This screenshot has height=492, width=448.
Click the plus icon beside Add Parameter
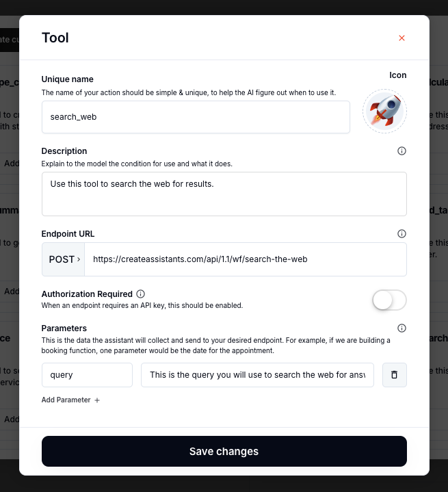(97, 400)
